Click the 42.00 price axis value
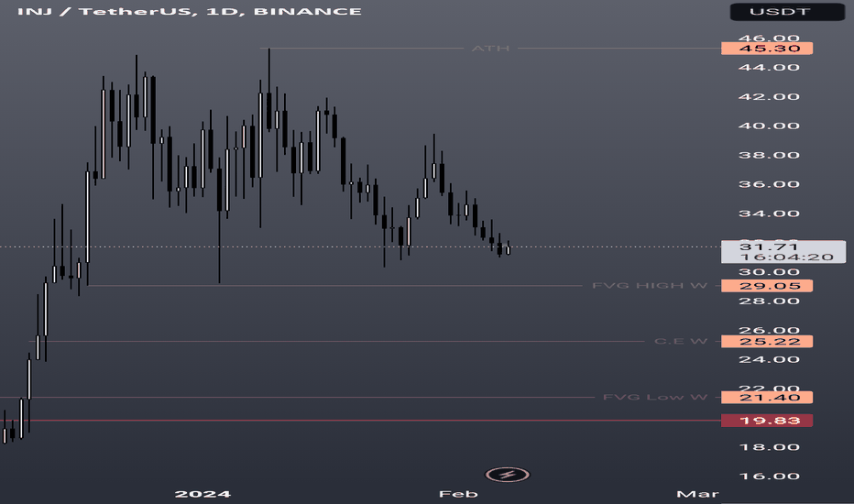This screenshot has width=854, height=504. [x=769, y=97]
